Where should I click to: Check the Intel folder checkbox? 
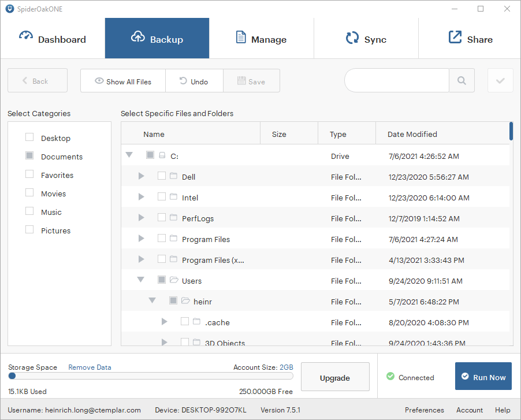(162, 196)
